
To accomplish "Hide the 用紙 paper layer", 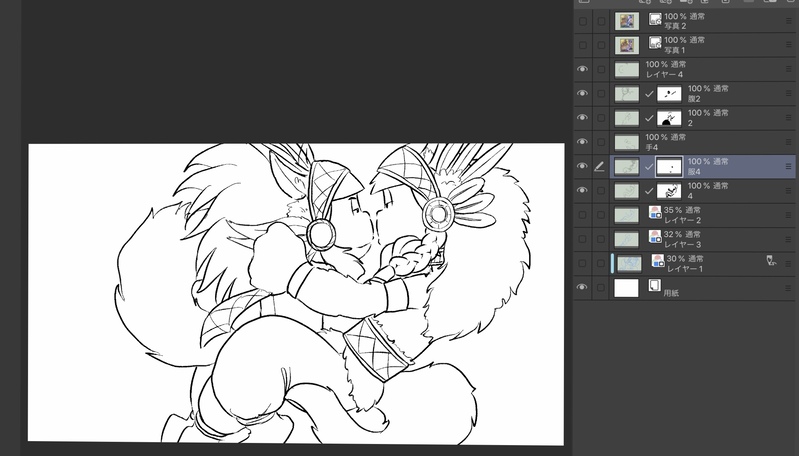I will coord(582,288).
